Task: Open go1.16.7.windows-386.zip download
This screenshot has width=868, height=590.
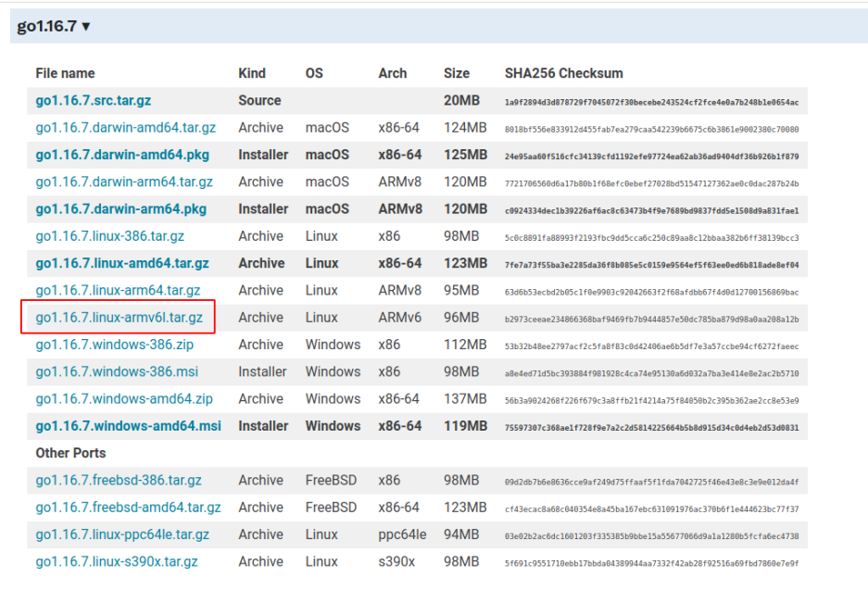Action: [x=114, y=345]
